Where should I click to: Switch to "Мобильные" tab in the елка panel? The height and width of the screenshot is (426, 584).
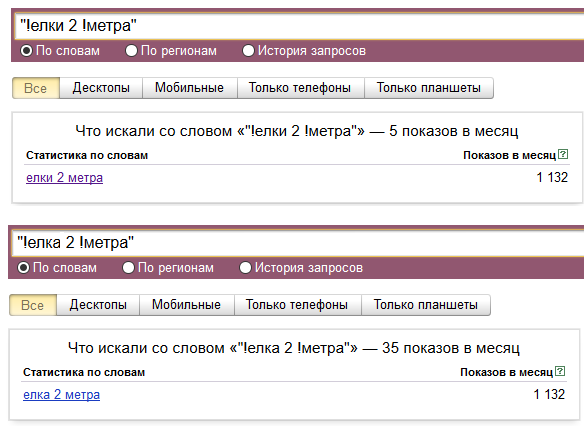tap(187, 305)
